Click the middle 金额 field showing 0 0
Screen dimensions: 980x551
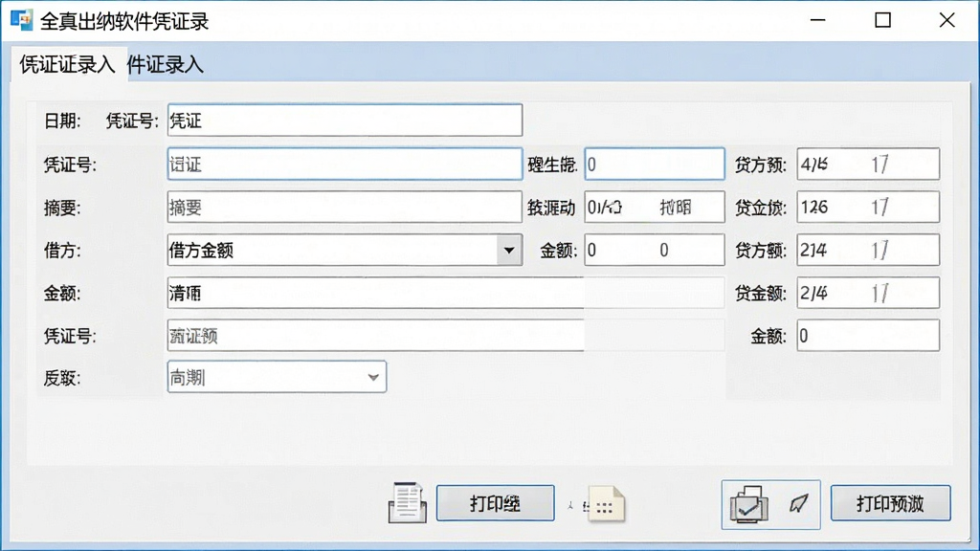point(655,251)
